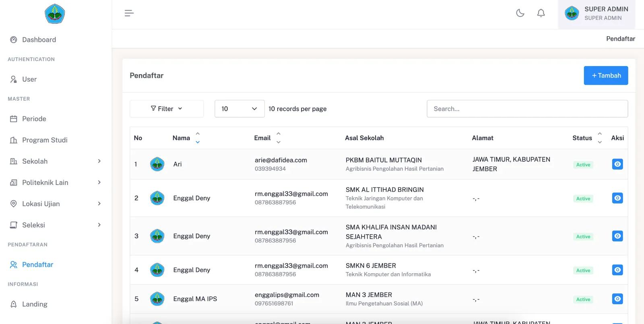Focus the Search input field
644x324 pixels.
tap(527, 109)
